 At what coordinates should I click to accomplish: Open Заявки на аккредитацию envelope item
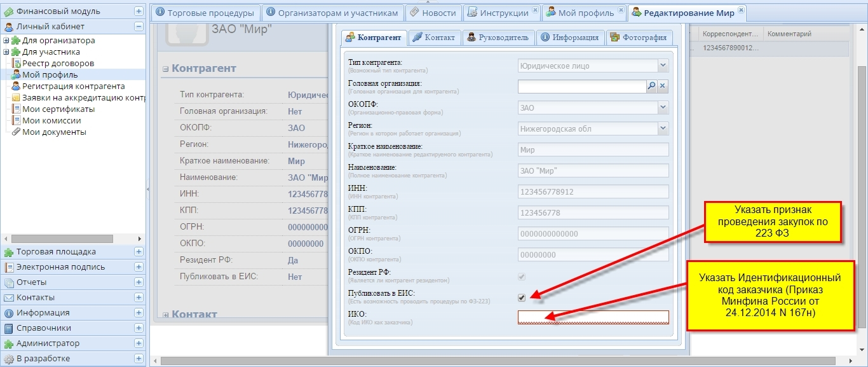[83, 98]
